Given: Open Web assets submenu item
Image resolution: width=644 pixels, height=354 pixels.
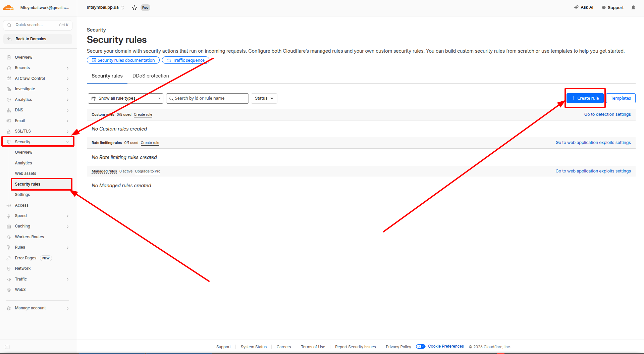Looking at the screenshot, I should (x=25, y=173).
